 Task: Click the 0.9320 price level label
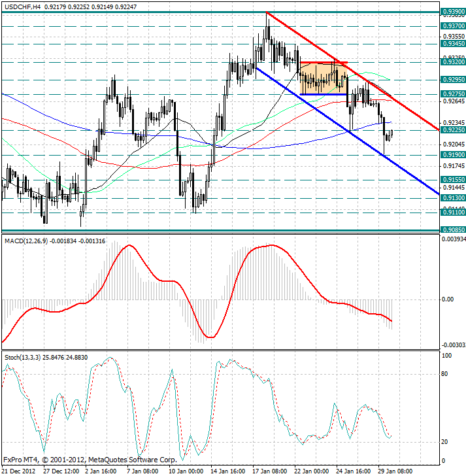click(x=453, y=62)
